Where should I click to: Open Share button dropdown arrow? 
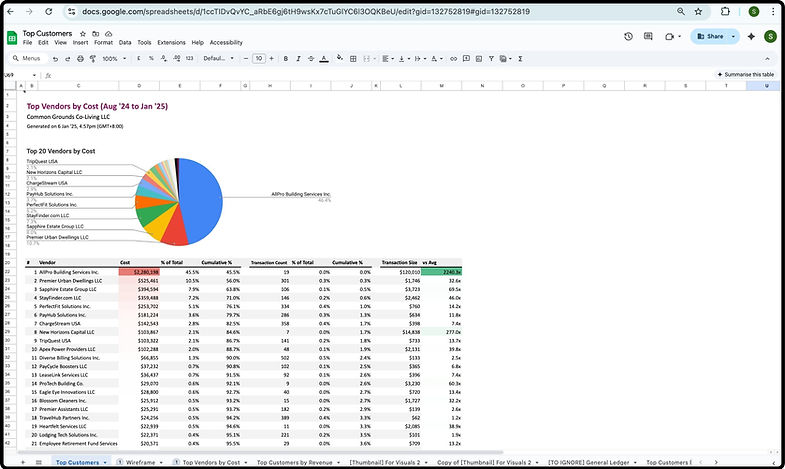[733, 36]
